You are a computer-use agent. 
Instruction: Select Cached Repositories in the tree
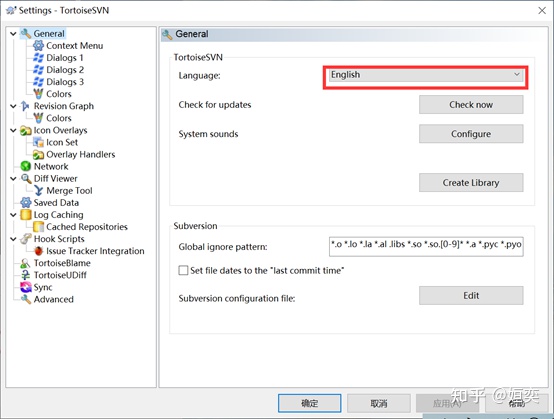click(87, 227)
